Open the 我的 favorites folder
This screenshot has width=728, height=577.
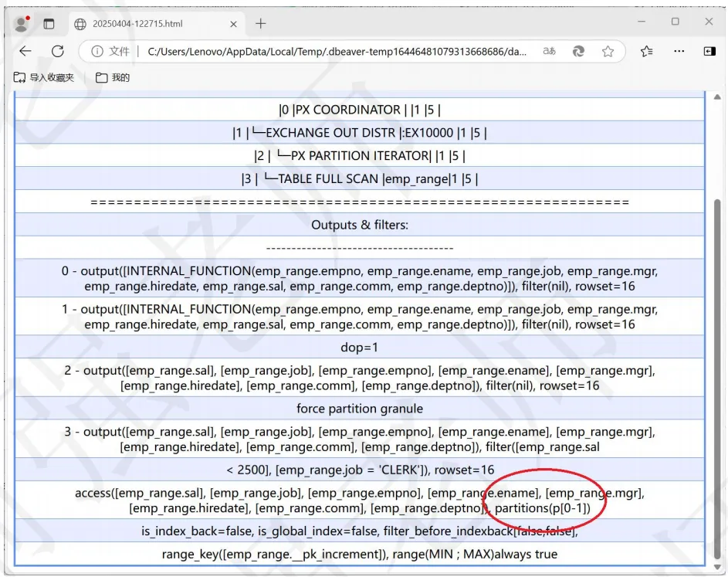click(113, 77)
